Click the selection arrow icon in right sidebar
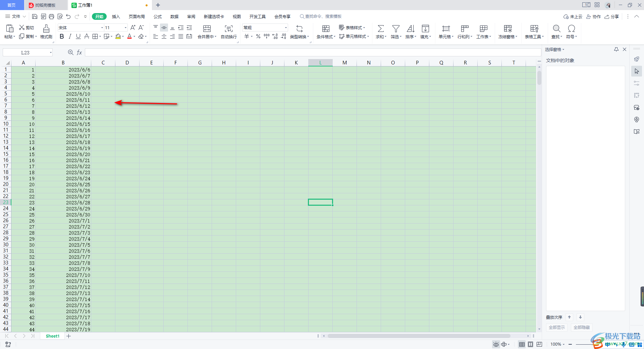644x349 pixels. click(637, 71)
